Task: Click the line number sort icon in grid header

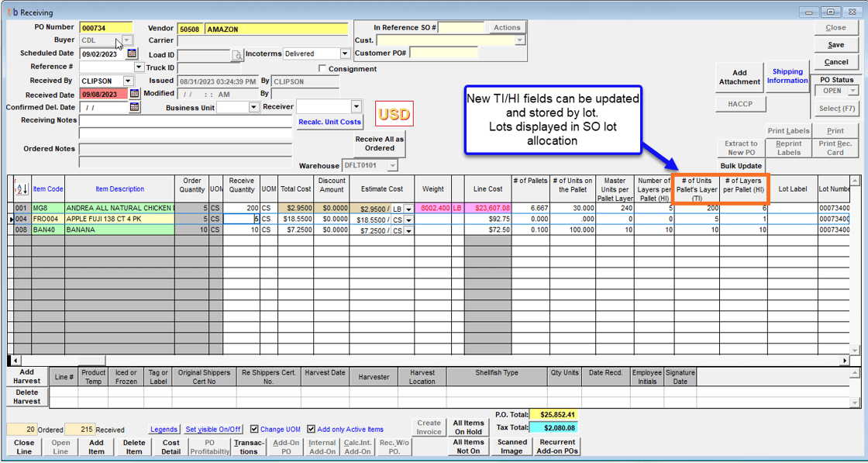Action: (20, 189)
